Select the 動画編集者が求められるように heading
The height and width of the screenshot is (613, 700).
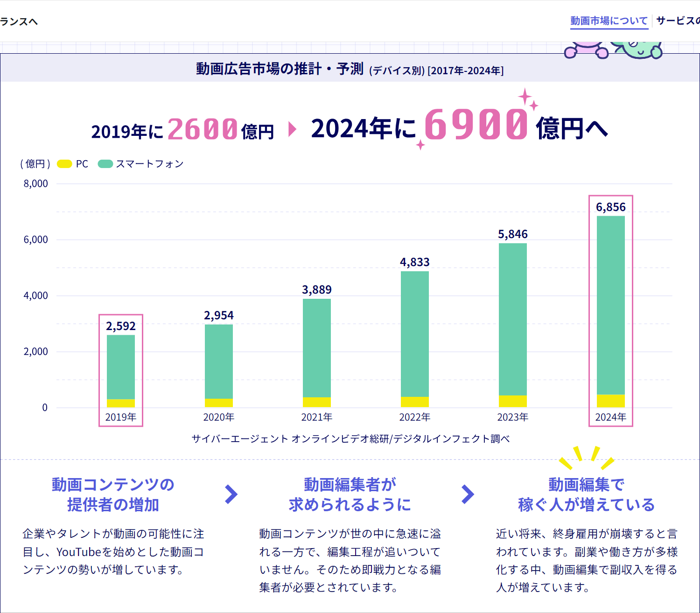[350, 494]
